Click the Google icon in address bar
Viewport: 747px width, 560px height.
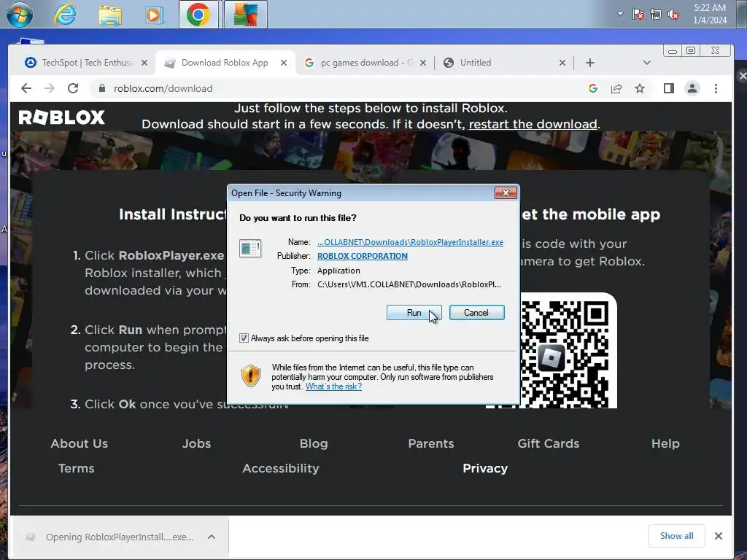tap(592, 88)
